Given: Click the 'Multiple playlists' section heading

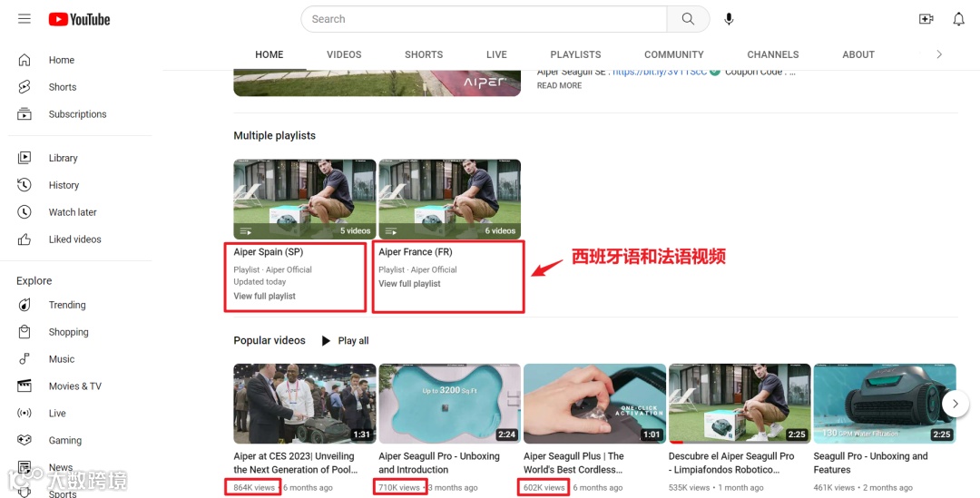Looking at the screenshot, I should click(274, 135).
